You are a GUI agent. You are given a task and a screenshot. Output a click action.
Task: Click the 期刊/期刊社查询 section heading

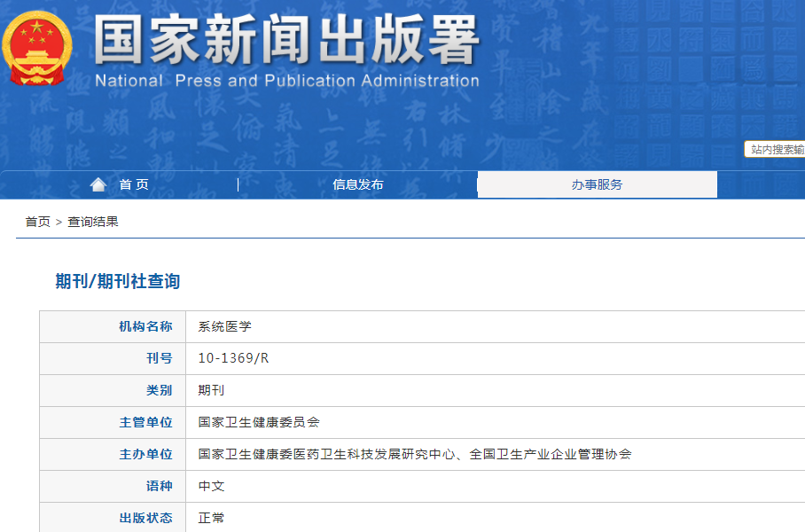click(118, 281)
